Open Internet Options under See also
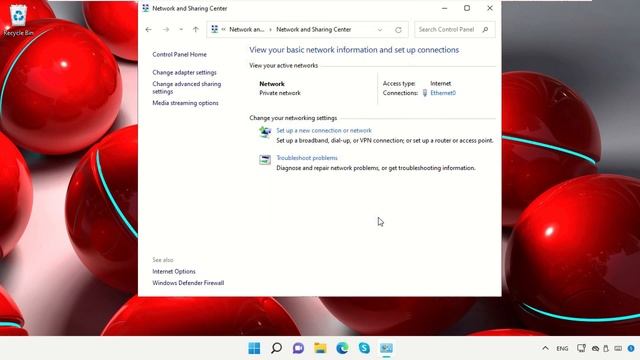 pos(174,271)
